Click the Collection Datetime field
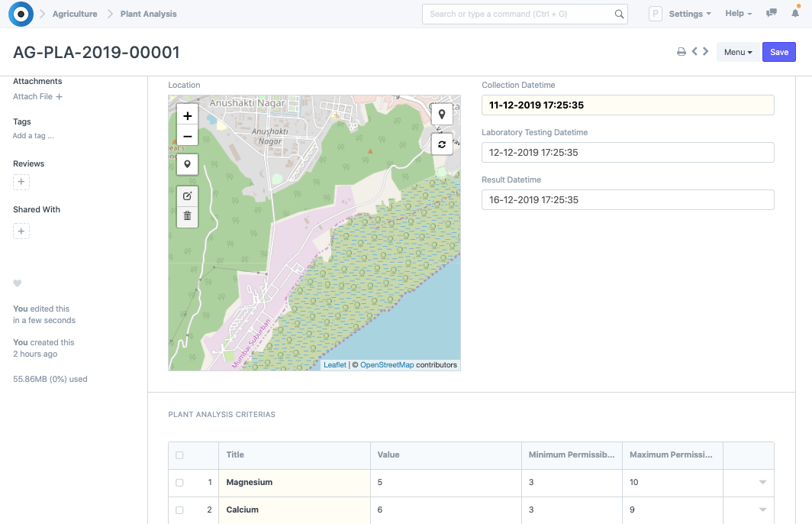812x524 pixels. click(x=627, y=105)
